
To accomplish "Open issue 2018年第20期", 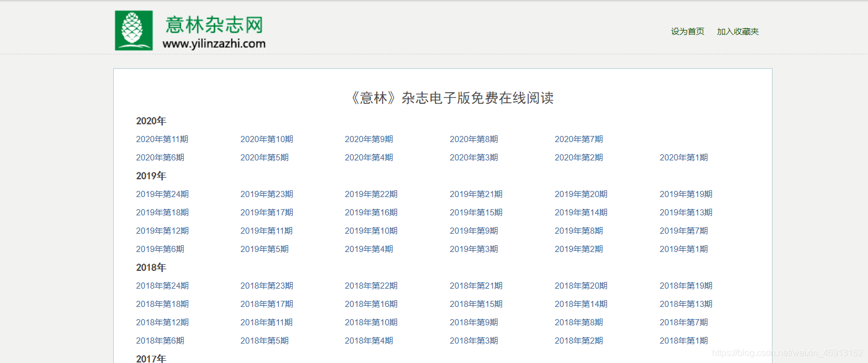I will [x=581, y=286].
